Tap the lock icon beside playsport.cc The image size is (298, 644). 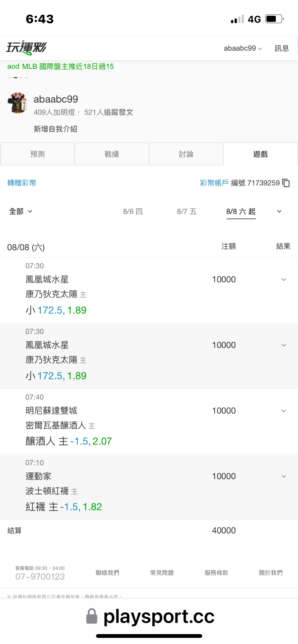coord(92,616)
